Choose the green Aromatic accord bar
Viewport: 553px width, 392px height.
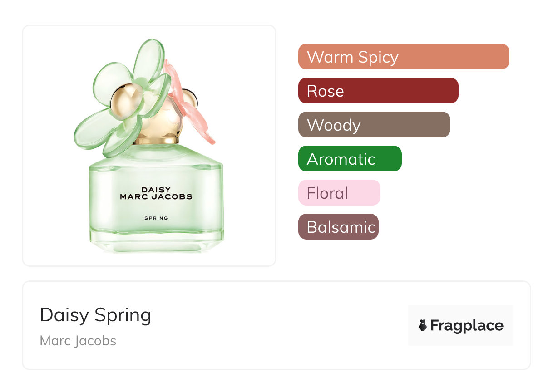(x=350, y=159)
